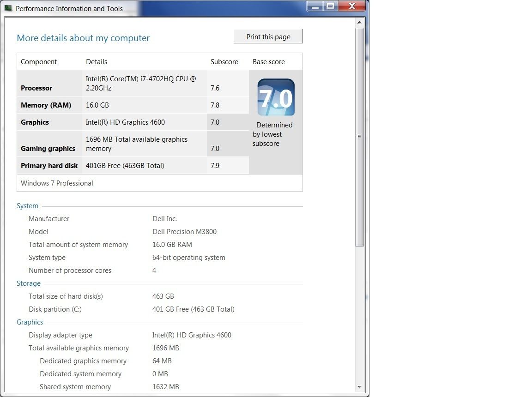Select the Processor row label
Viewport: 532px width, 397px height.
pyautogui.click(x=36, y=88)
